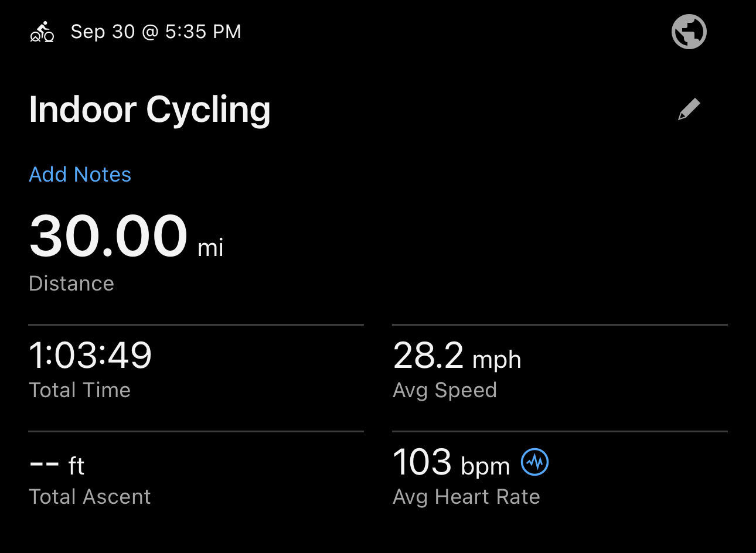Click the blue heart rate pulse icon
756x553 pixels.
pyautogui.click(x=534, y=462)
